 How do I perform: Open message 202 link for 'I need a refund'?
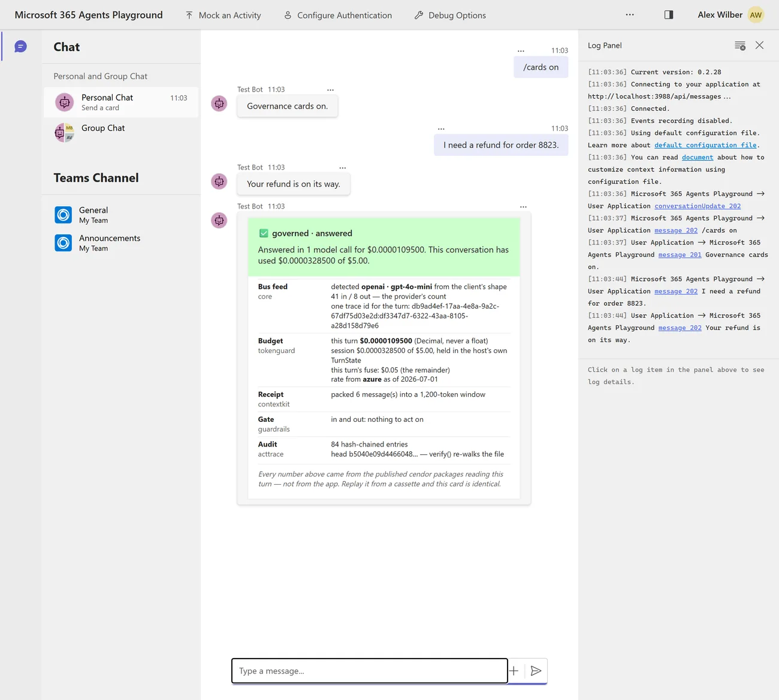[x=676, y=291]
